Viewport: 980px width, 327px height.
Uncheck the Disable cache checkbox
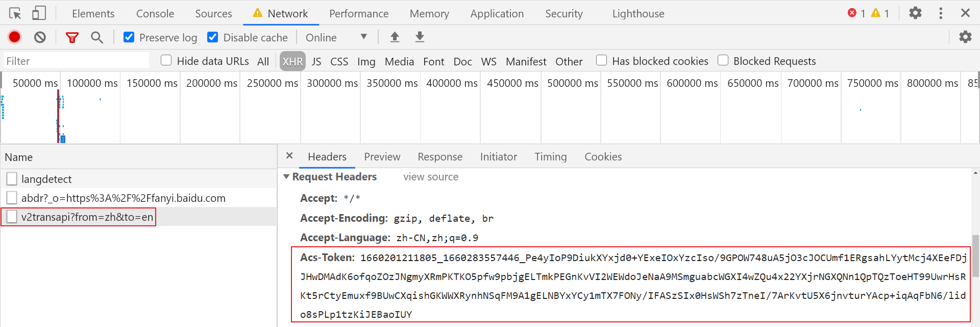[x=213, y=37]
